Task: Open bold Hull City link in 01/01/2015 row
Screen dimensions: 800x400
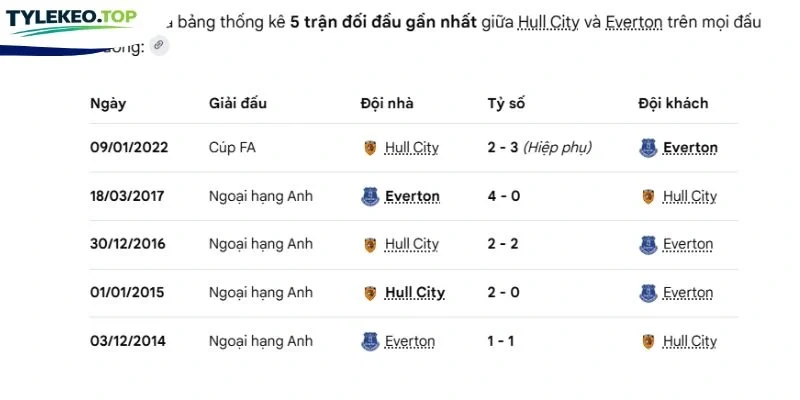Action: 415,293
